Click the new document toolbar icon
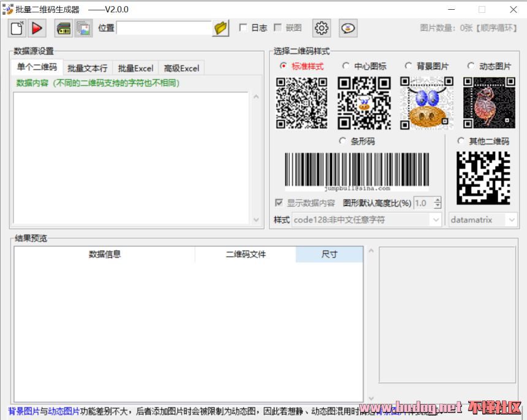The width and height of the screenshot is (527, 420). (x=17, y=28)
